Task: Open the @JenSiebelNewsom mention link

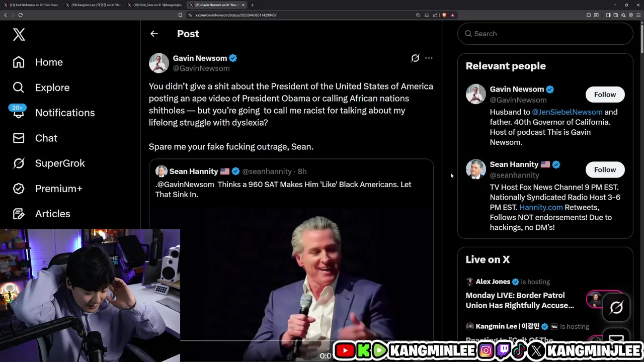Action: point(567,112)
